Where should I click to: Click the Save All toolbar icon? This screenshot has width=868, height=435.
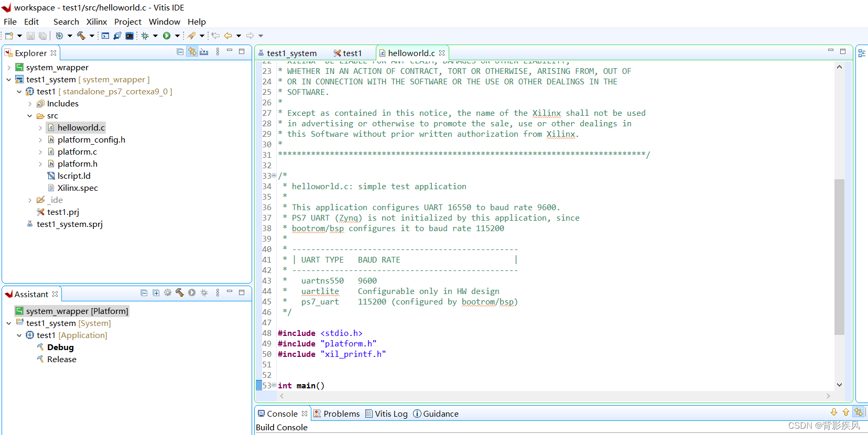(x=42, y=36)
